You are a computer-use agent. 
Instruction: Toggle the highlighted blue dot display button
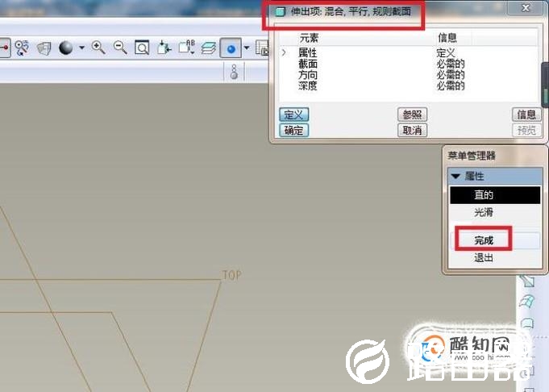[x=231, y=48]
